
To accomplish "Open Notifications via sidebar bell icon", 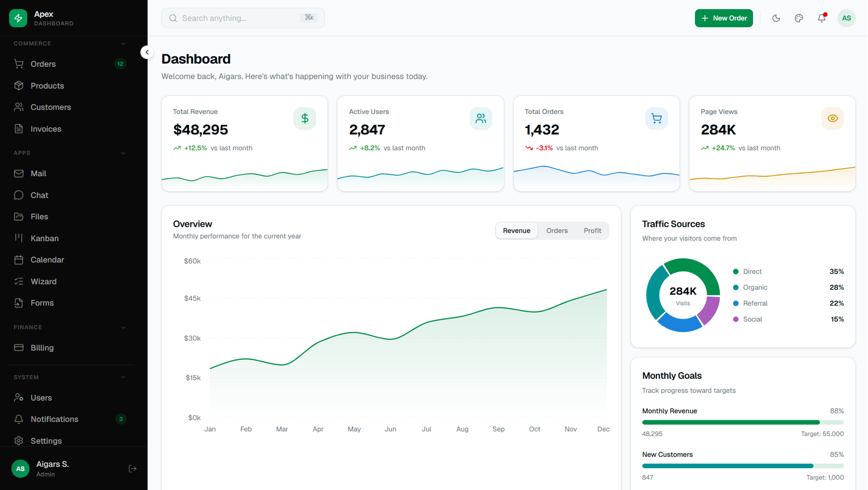I will point(19,419).
